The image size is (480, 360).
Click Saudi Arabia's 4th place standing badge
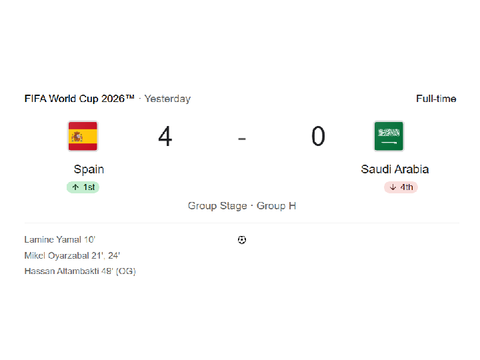[401, 187]
